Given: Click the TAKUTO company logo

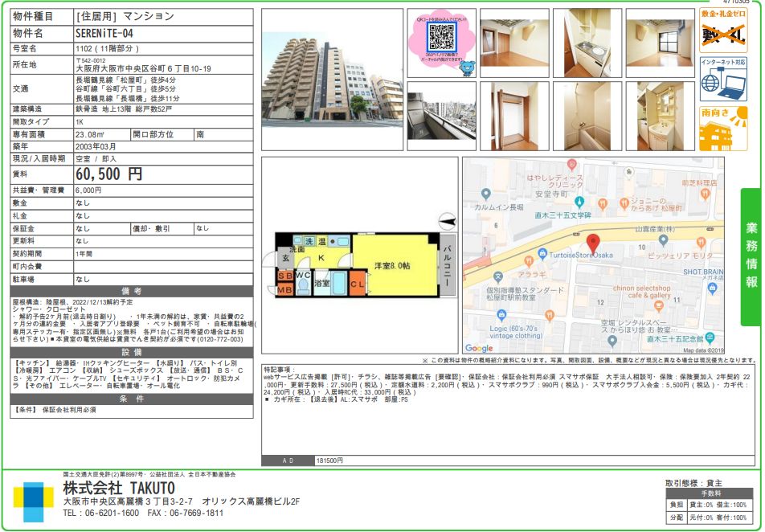Looking at the screenshot, I should [33, 500].
